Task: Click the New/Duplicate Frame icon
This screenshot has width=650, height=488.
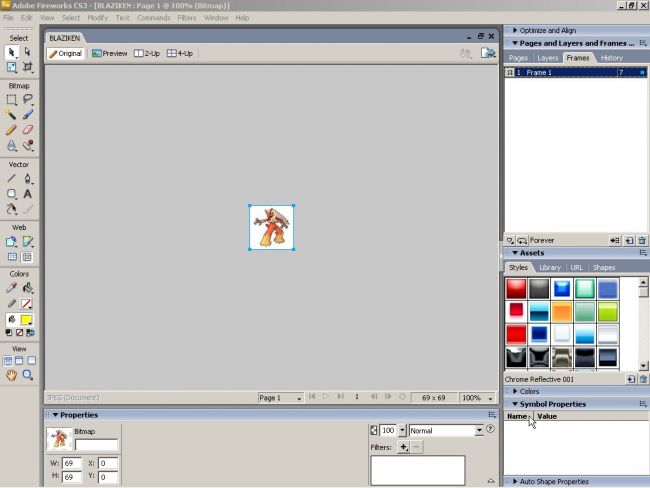Action: tap(629, 240)
